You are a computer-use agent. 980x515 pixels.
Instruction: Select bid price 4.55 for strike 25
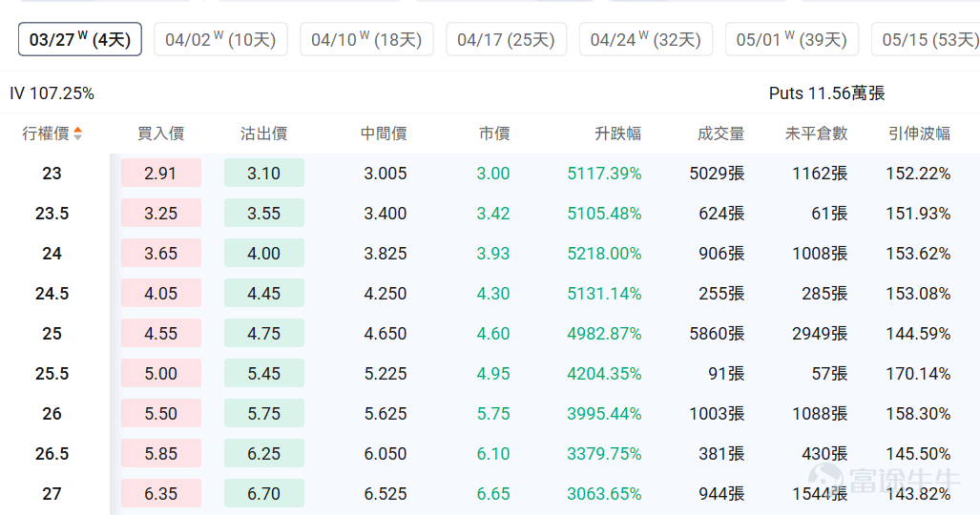161,333
